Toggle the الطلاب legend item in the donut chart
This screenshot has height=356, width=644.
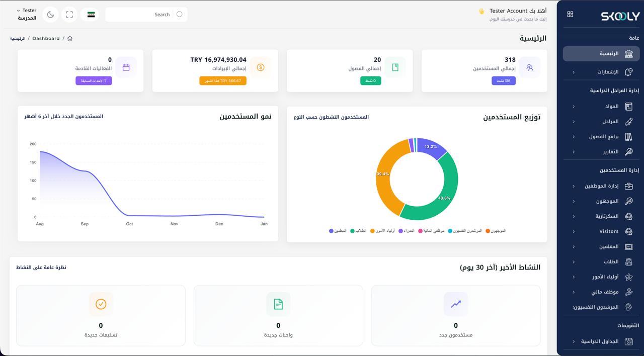[358, 231]
